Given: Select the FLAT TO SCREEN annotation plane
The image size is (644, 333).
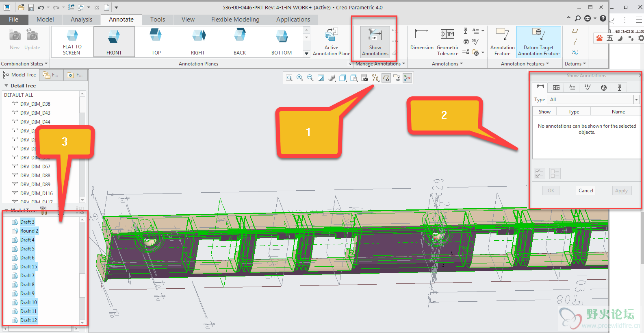Looking at the screenshot, I should (72, 42).
